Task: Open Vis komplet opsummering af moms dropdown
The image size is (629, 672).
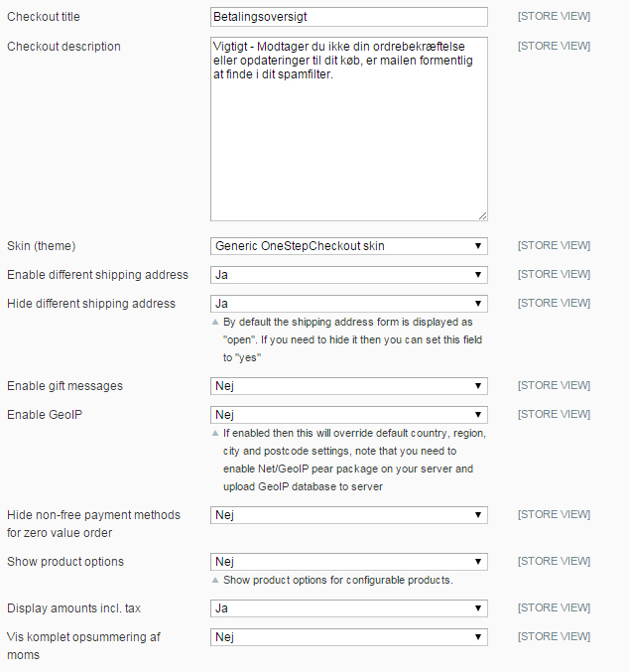Action: 348,637
